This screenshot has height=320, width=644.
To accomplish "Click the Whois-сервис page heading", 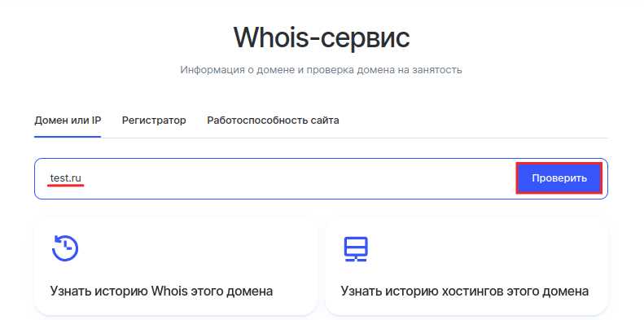I will point(322,37).
